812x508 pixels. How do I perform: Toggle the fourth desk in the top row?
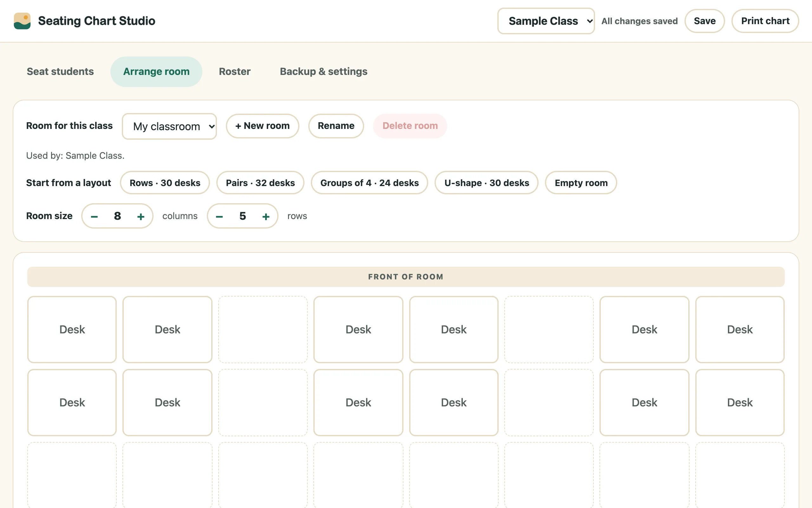click(x=358, y=329)
